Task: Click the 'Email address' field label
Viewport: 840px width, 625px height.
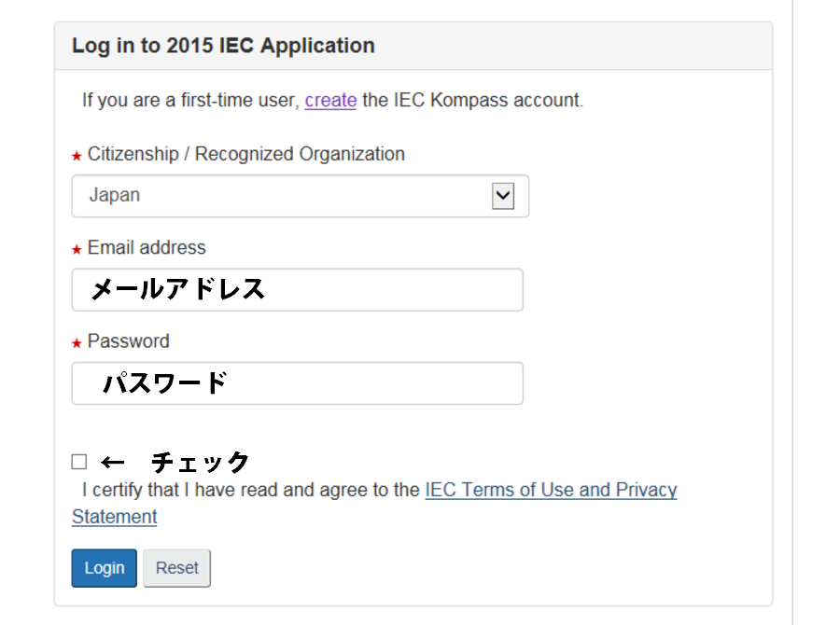Action: tap(147, 248)
